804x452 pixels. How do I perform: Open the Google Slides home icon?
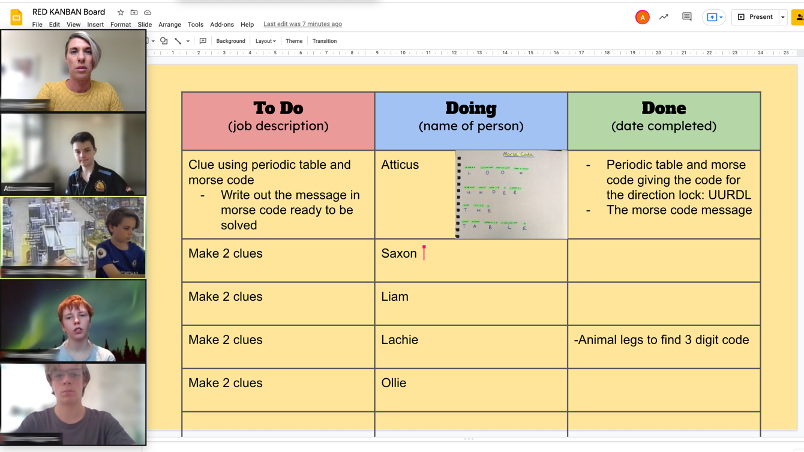pyautogui.click(x=16, y=17)
